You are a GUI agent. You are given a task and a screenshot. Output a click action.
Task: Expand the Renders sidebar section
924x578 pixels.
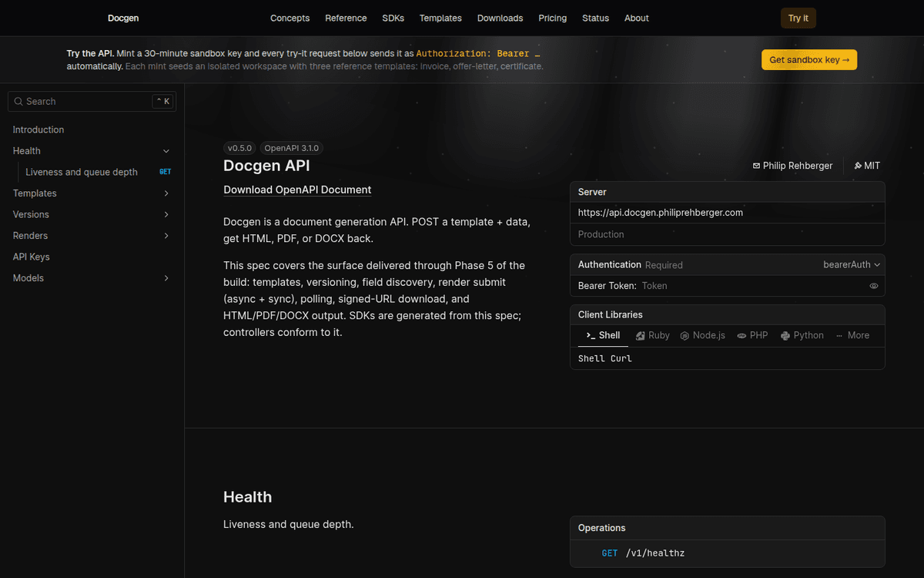coord(166,236)
